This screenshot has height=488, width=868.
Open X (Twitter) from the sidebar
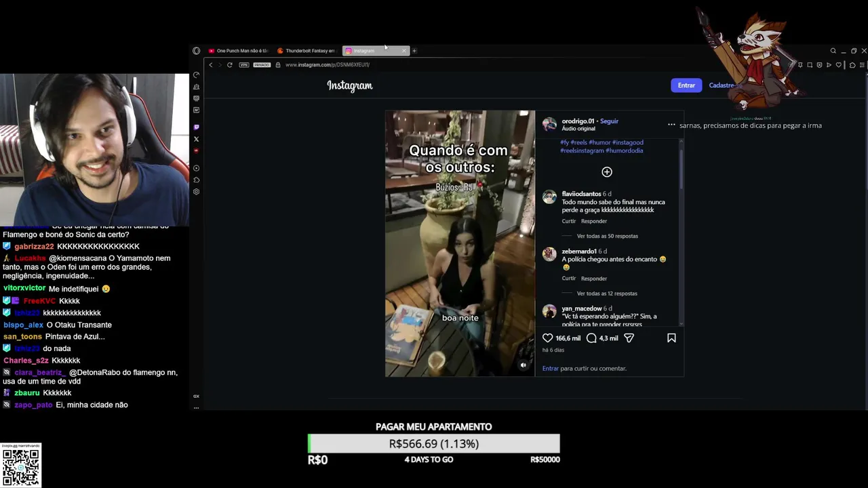tap(196, 139)
